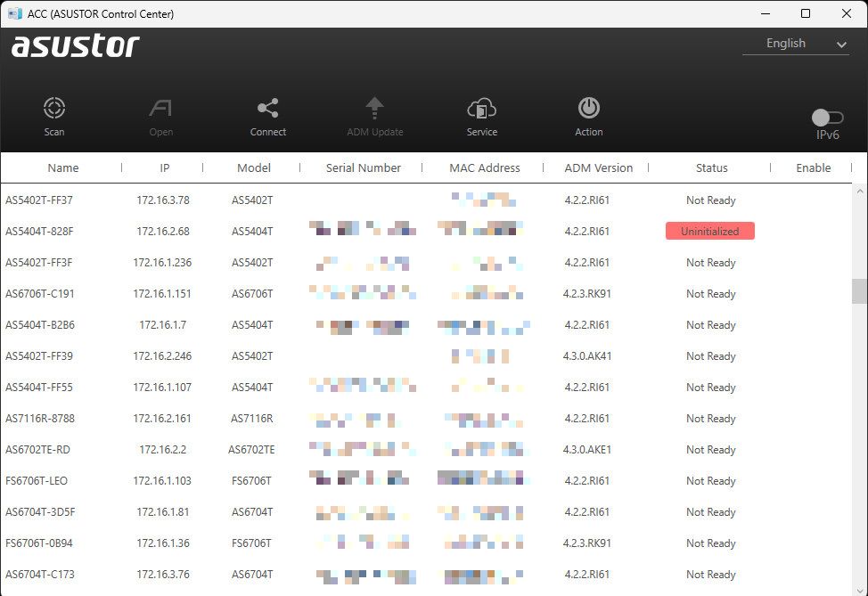868x596 pixels.
Task: Click the model cell for AS6704T-3D5F
Action: [x=252, y=512]
